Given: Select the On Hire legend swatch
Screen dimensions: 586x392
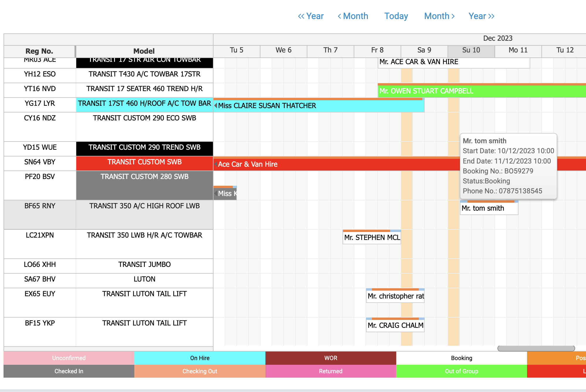Looking at the screenshot, I should pyautogui.click(x=200, y=358).
